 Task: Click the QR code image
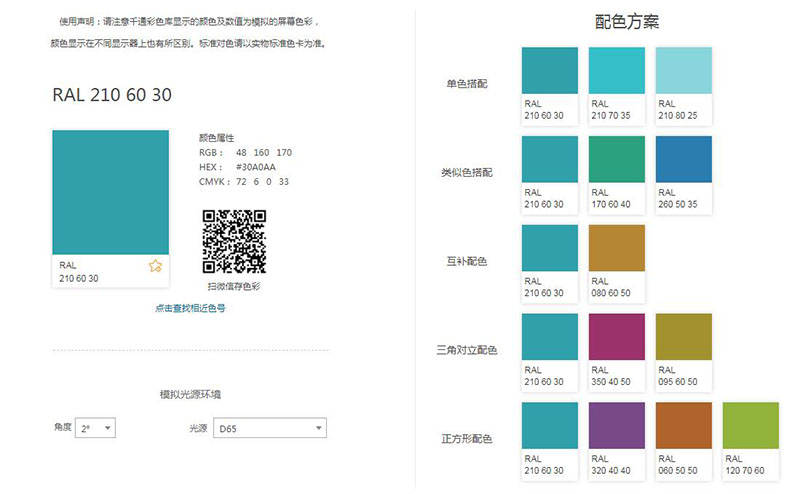pos(234,241)
